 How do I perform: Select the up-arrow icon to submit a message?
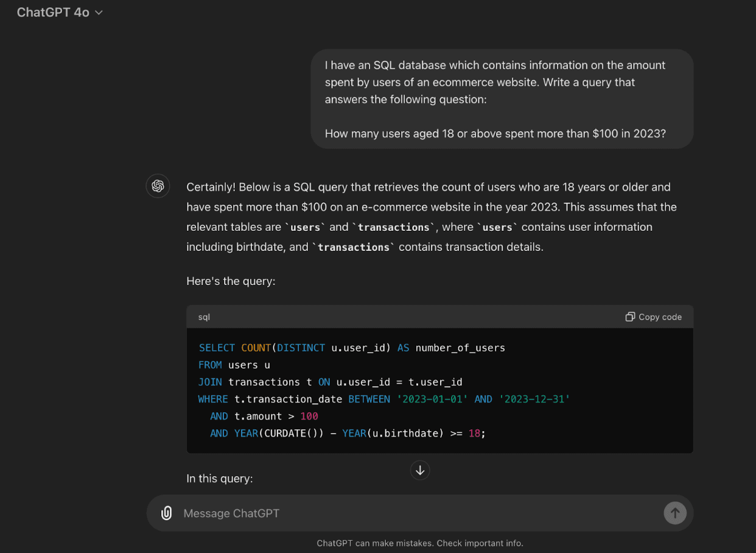pos(674,513)
